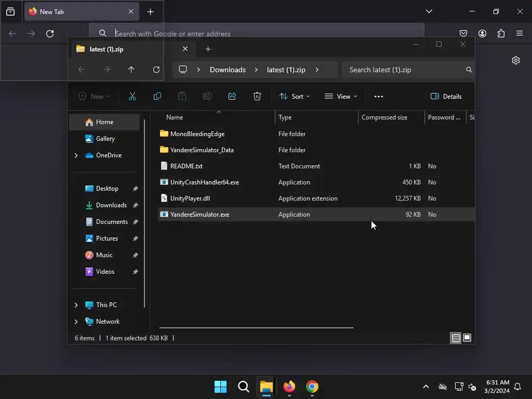Expand chevron after Downloads in breadcrumb
This screenshot has height=399, width=532.
click(x=256, y=70)
